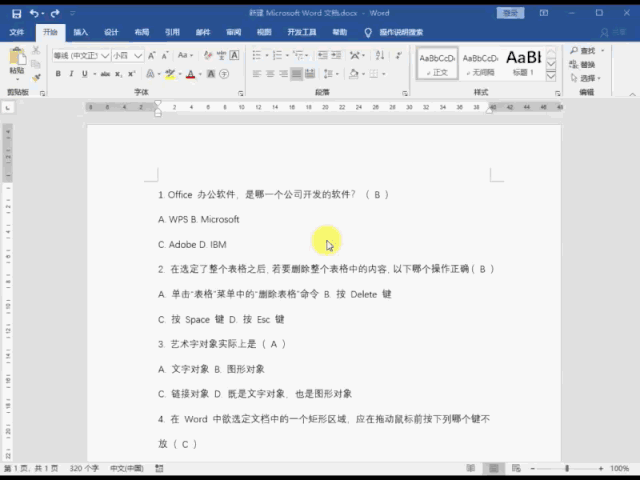Image resolution: width=640 pixels, height=480 pixels.
Task: Click the Undo arrow icon
Action: point(34,13)
